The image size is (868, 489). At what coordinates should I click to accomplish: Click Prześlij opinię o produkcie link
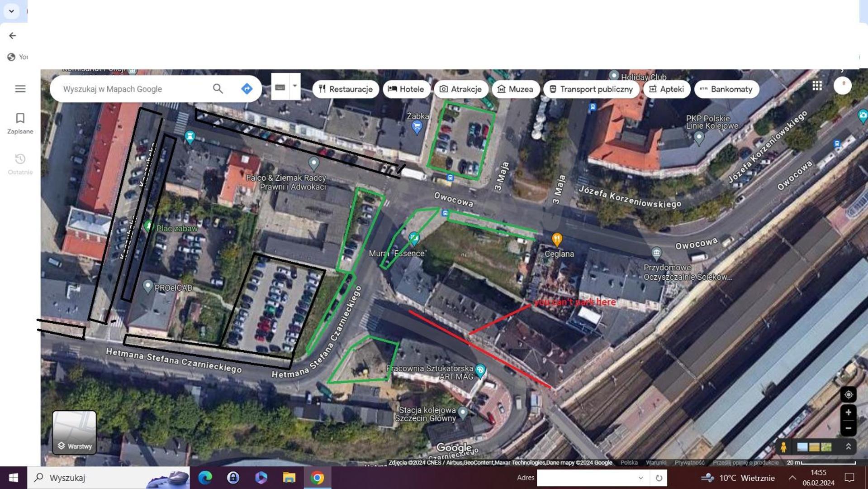point(745,463)
